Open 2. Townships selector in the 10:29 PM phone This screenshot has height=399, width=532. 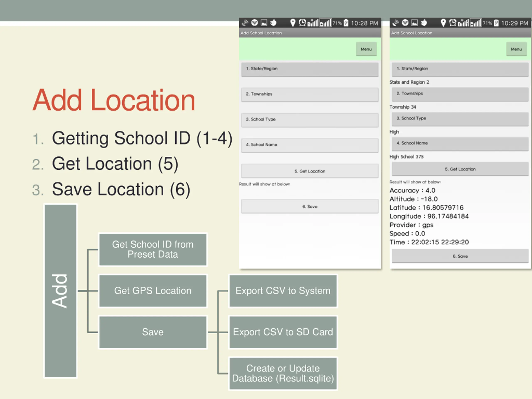click(x=460, y=94)
